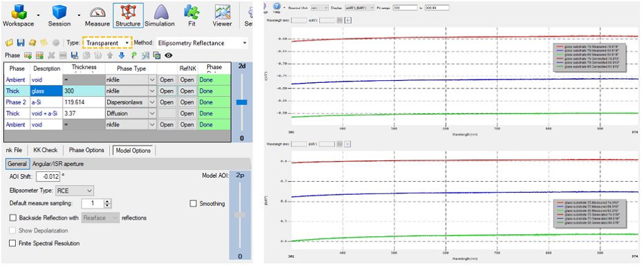Click the Default measure sampling field
Screen dimensions: 644x266
coord(93,204)
